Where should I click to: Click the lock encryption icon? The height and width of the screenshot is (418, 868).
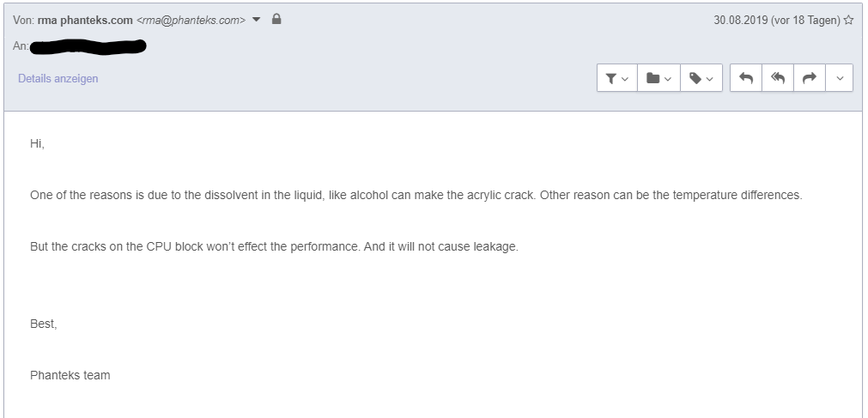pyautogui.click(x=276, y=20)
